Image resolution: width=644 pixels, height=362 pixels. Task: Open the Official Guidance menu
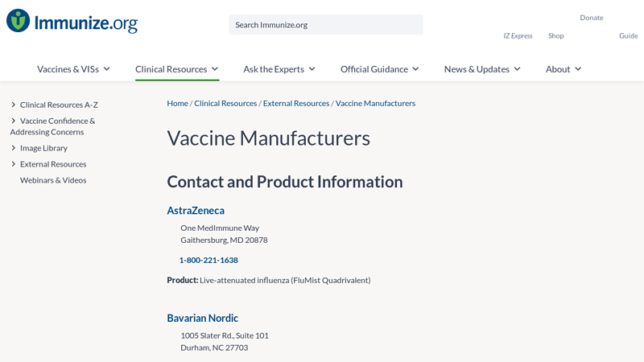(x=374, y=69)
